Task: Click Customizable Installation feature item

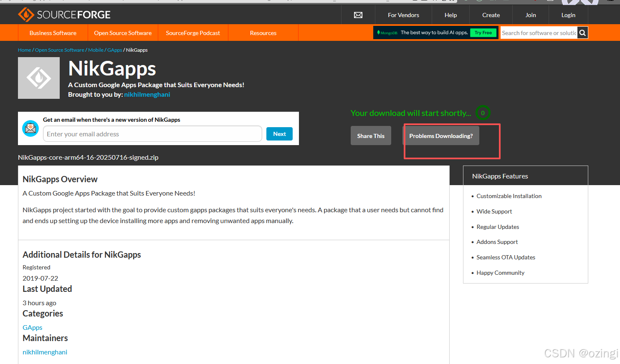Action: pyautogui.click(x=509, y=196)
